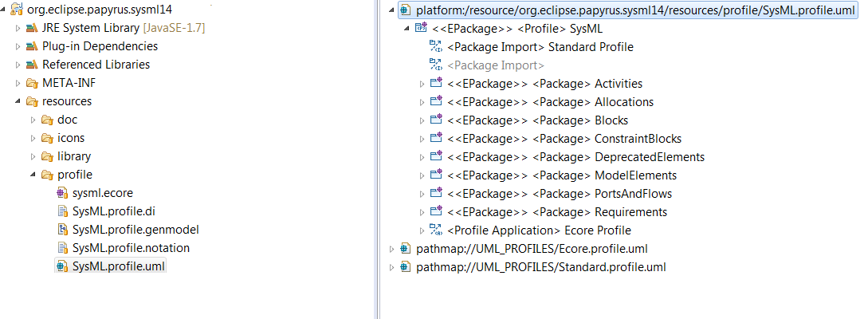The width and height of the screenshot is (868, 319).
Task: Expand pathmap Ecore.profile.uml resource
Action: point(392,249)
